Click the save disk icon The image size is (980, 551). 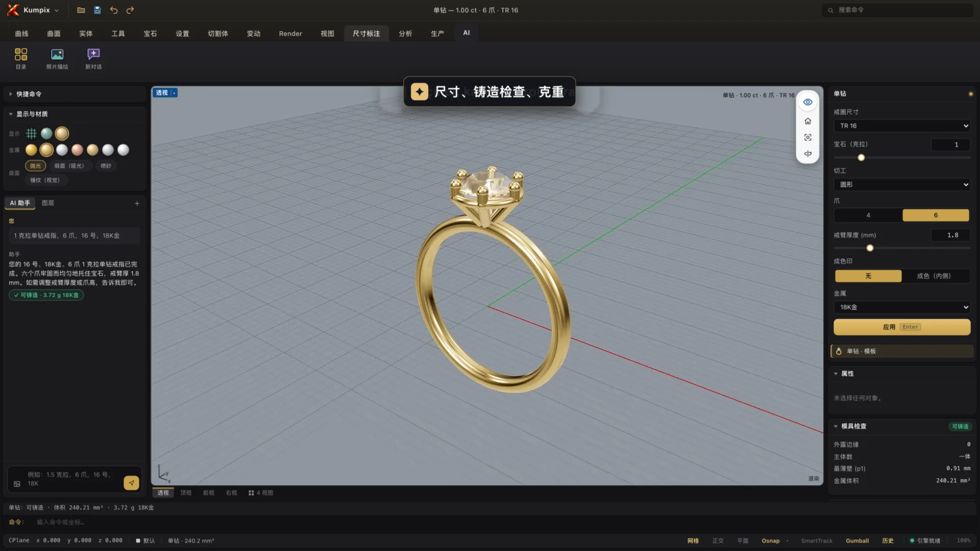[x=97, y=10]
